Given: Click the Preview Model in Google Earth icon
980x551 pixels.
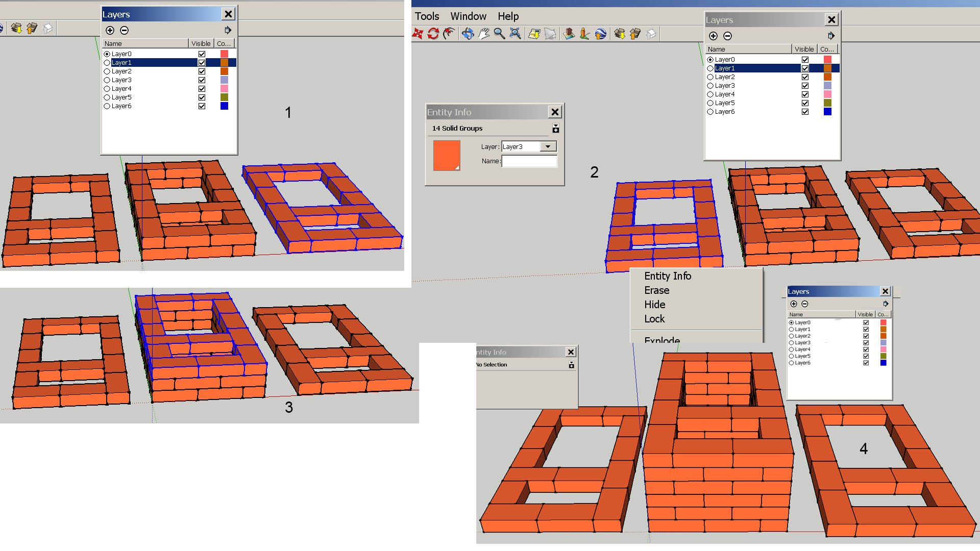Looking at the screenshot, I should point(601,34).
